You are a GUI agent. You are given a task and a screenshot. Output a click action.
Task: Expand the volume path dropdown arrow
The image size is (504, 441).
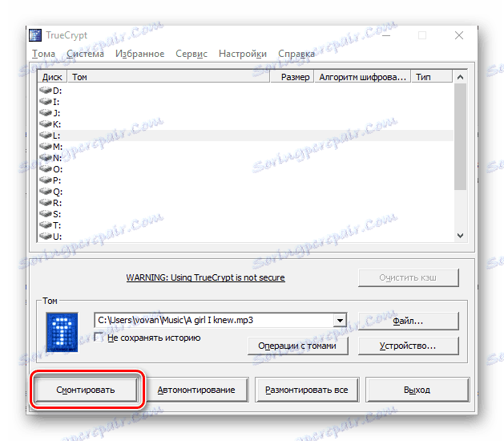[340, 321]
